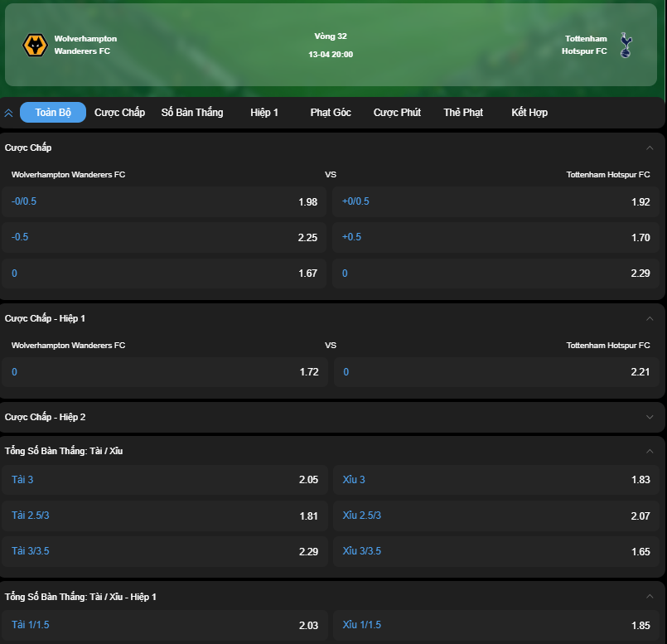Click the Vòng 32 round label
Image resolution: width=667 pixels, height=644 pixels.
tap(331, 36)
